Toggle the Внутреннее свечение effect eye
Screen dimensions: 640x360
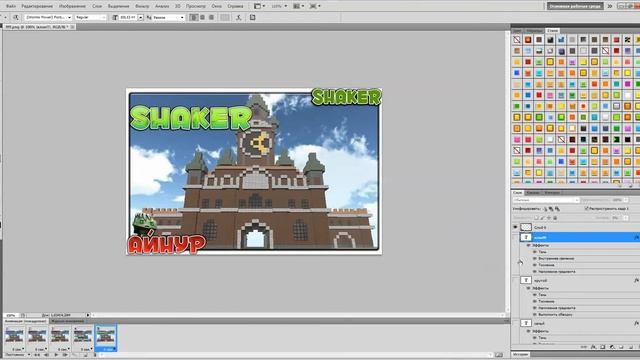(535, 258)
